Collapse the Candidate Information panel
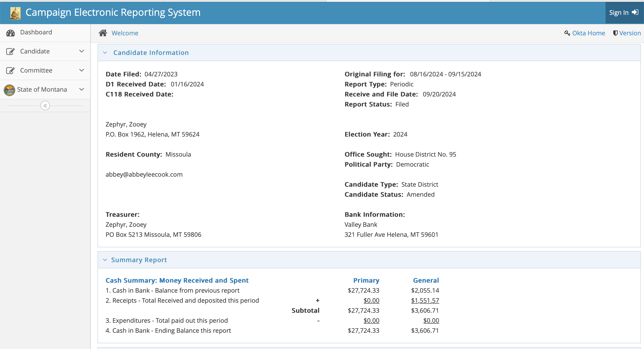Image resolution: width=644 pixels, height=349 pixels. [x=105, y=53]
